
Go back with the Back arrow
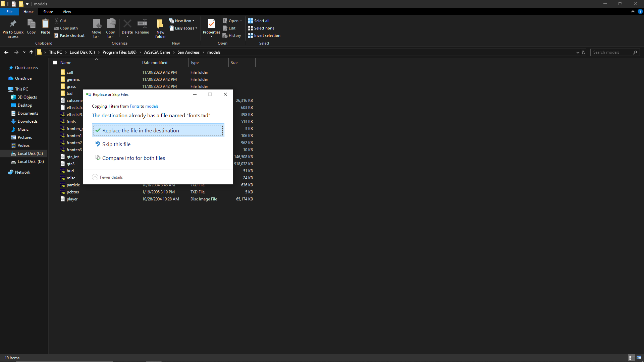click(6, 52)
